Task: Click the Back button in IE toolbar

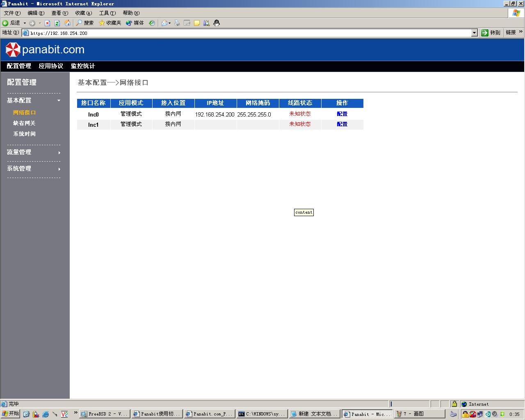Action: tap(11, 23)
